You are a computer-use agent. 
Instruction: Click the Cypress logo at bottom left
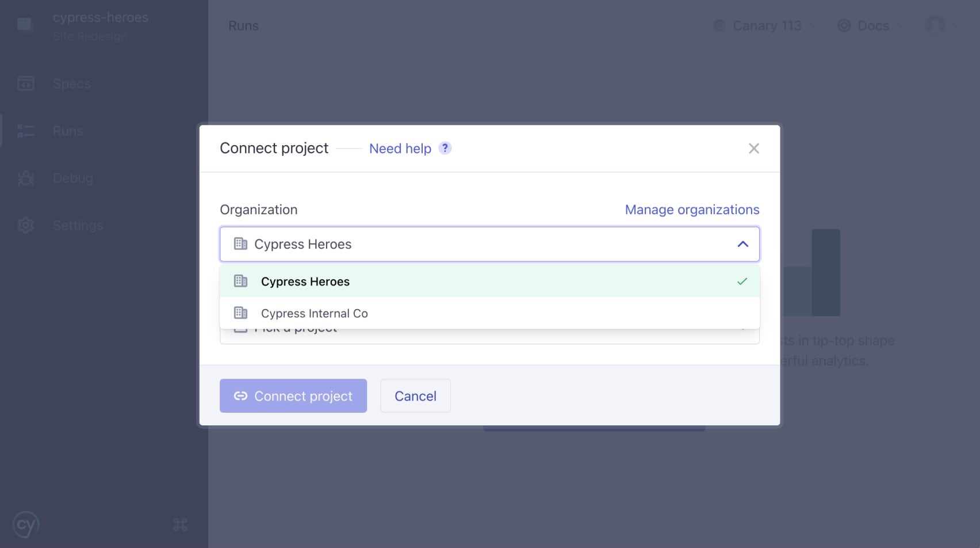pos(26,524)
